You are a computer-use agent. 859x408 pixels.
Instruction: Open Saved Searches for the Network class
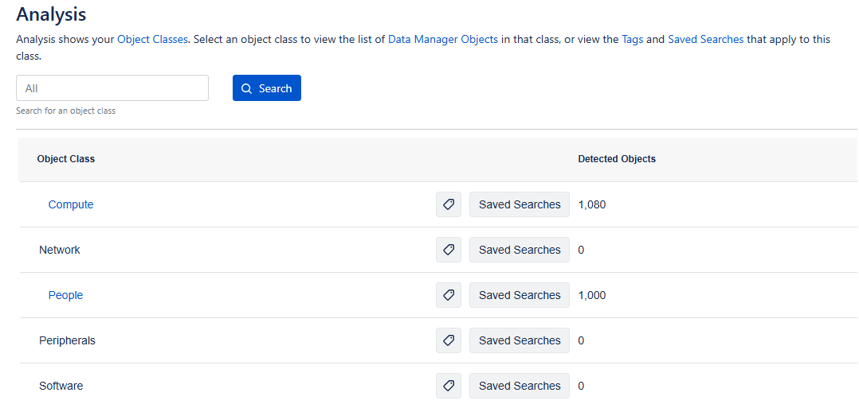pyautogui.click(x=519, y=250)
